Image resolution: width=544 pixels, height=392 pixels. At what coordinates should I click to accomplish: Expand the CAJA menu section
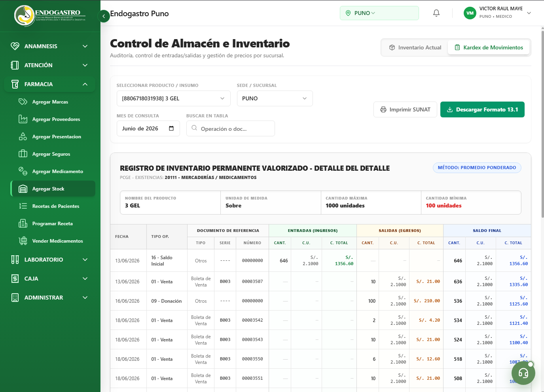(50, 279)
